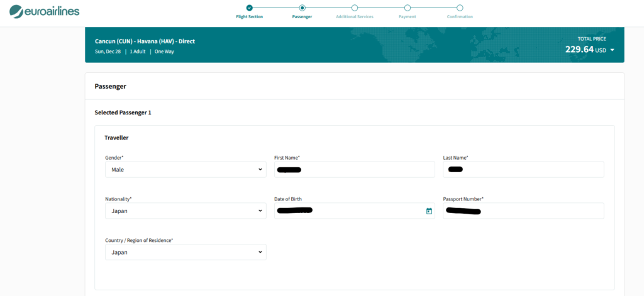Click the flight date and passenger summary line
The width and height of the screenshot is (644, 296).
click(134, 52)
